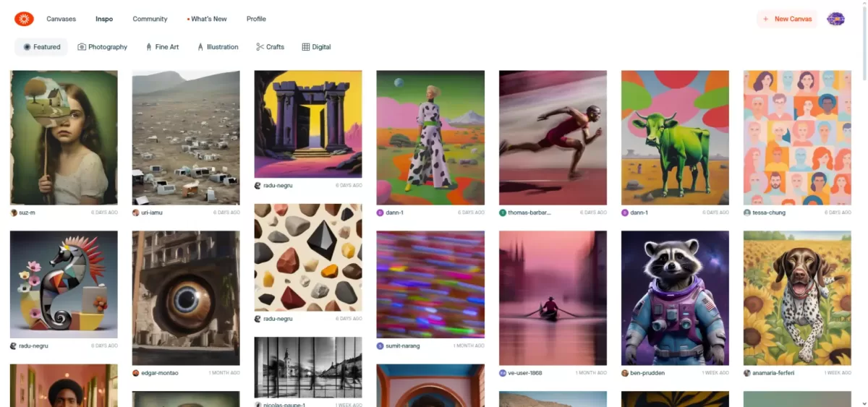Filter by Photography category
The width and height of the screenshot is (868, 407).
[103, 47]
